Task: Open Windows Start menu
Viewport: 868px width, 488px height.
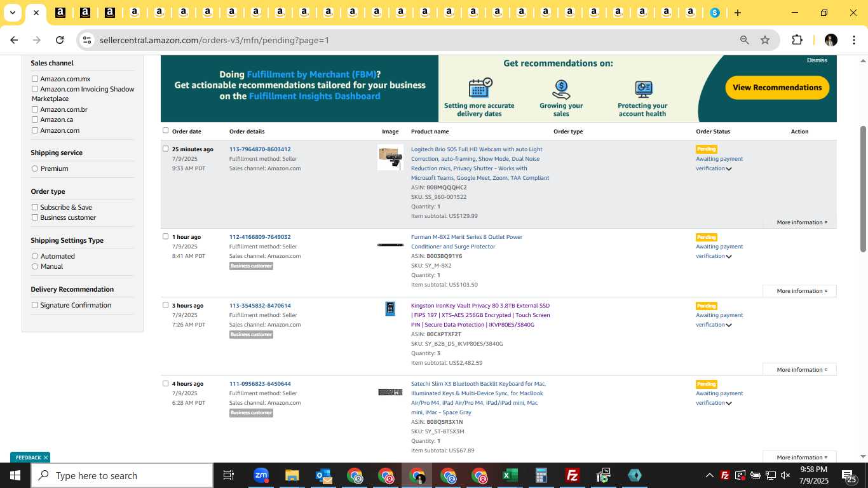Action: tap(15, 475)
